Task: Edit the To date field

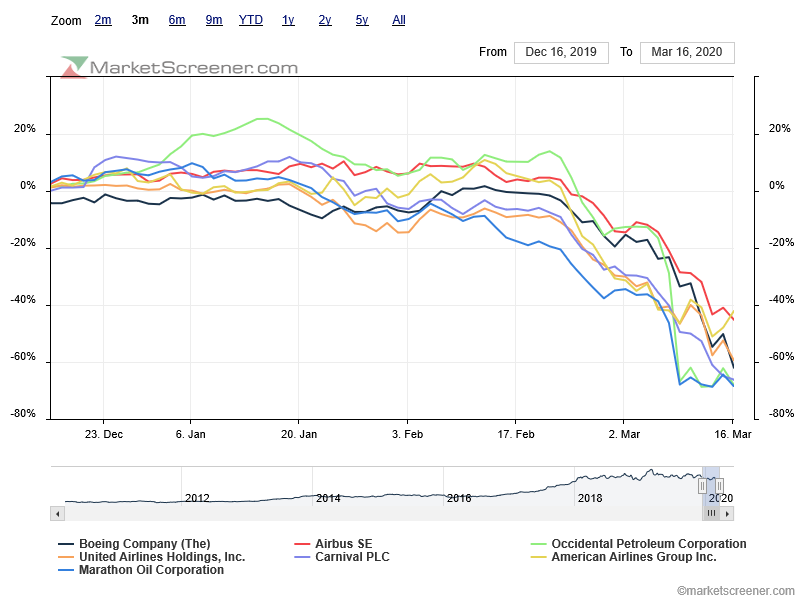Action: tap(687, 52)
